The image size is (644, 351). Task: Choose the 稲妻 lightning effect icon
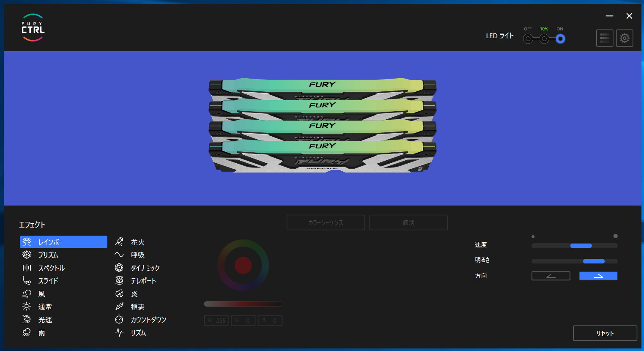(x=119, y=307)
